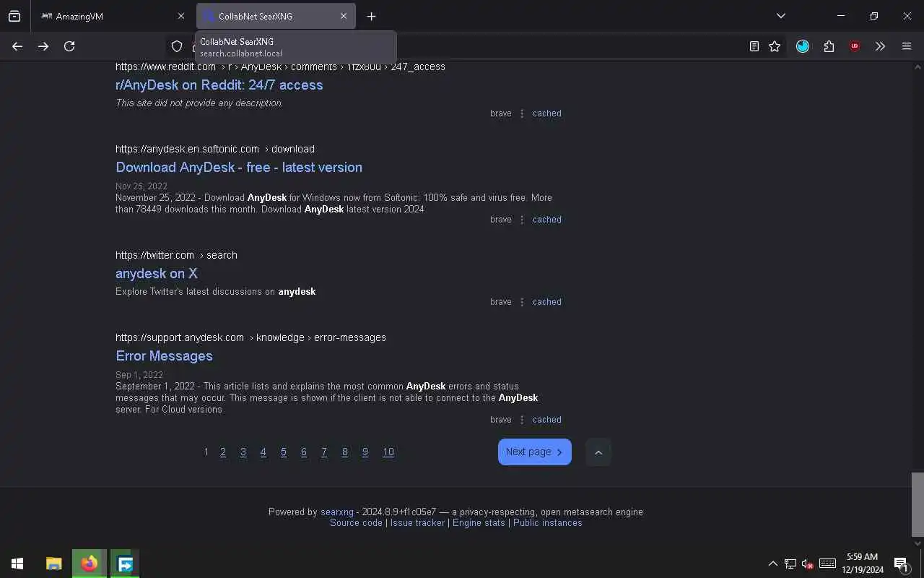Open the 'Error Messages' result
This screenshot has height=578, width=924.
tap(164, 355)
